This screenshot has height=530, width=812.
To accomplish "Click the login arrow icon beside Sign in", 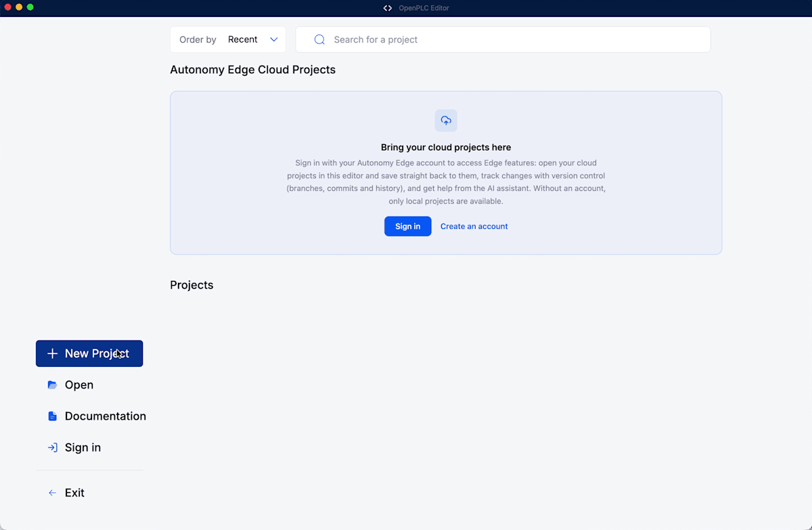I will click(52, 447).
